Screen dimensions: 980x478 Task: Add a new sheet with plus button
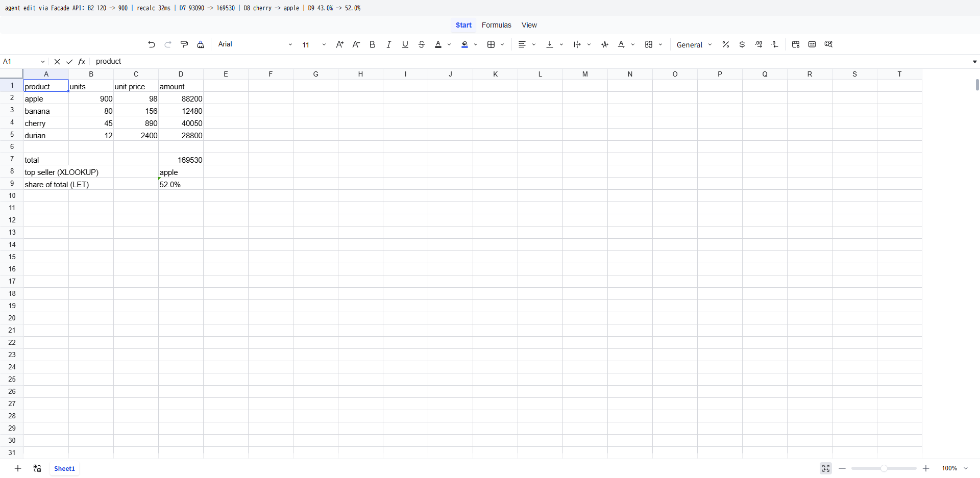coord(18,468)
